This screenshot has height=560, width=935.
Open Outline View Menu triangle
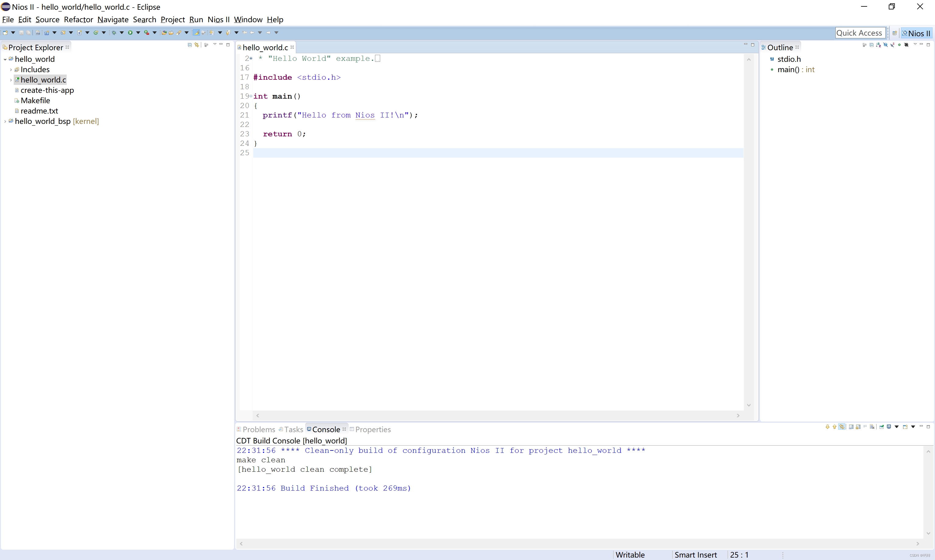[915, 44]
